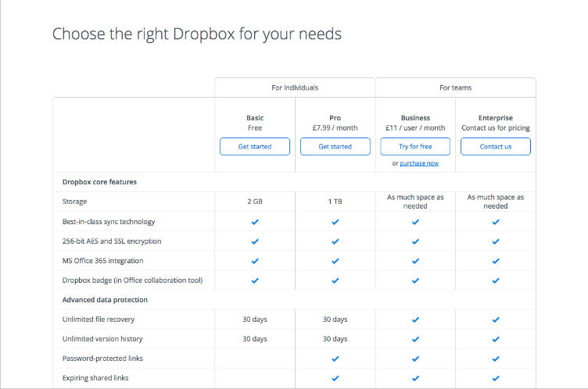Click Enterprise password-protected links checkmark
The width and height of the screenshot is (588, 389).
pyautogui.click(x=496, y=359)
